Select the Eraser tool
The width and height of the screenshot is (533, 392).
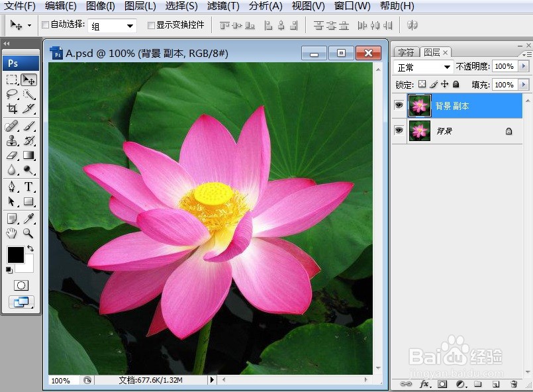[12, 156]
